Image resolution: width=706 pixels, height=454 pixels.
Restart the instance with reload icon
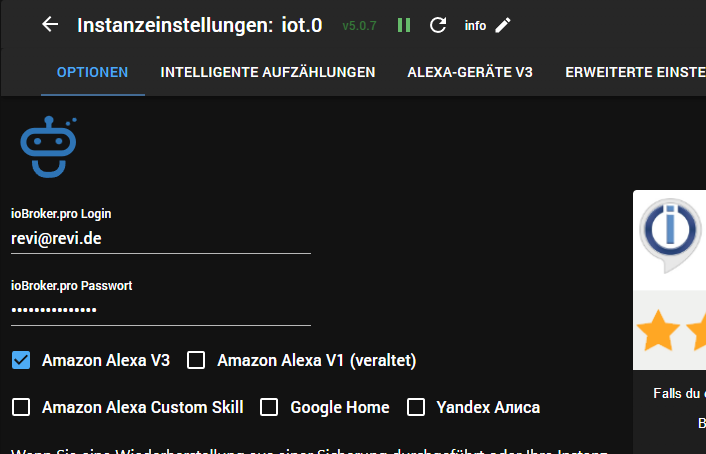[x=437, y=25]
